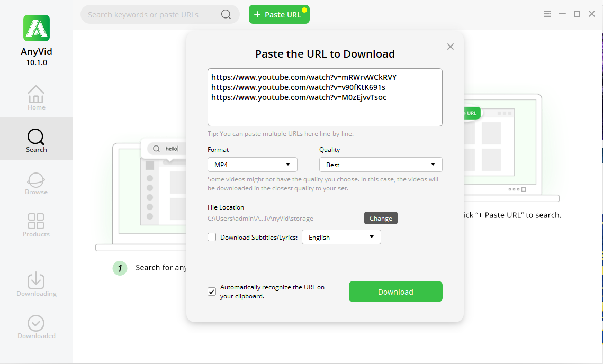Click the AnyVid app logo
This screenshot has height=364, width=603.
37,28
